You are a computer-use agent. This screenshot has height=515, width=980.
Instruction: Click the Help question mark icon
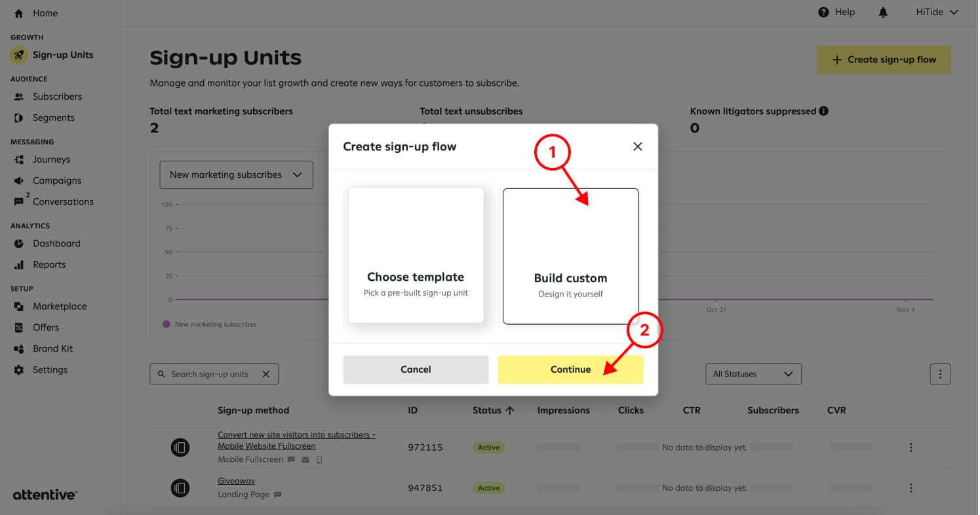824,12
